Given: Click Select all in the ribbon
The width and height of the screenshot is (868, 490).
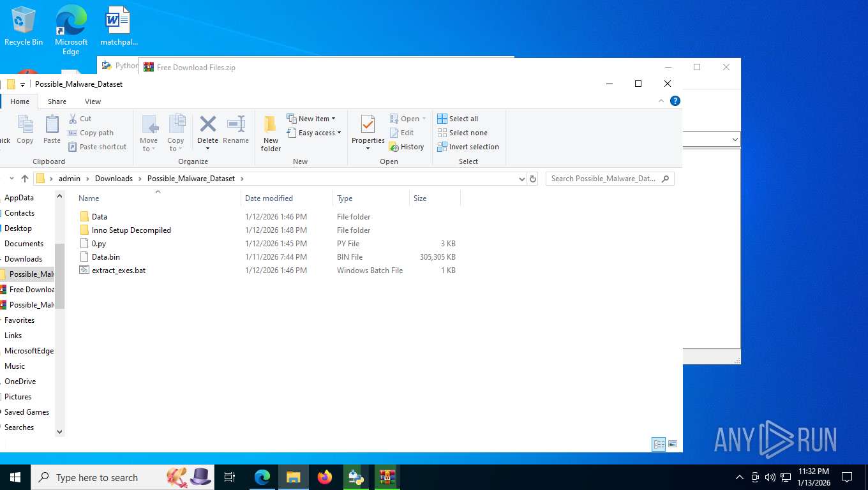Looking at the screenshot, I should (x=458, y=119).
